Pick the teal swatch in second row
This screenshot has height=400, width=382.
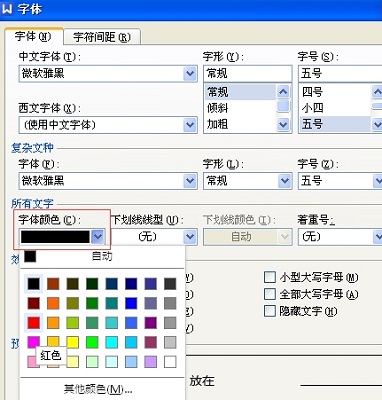(112, 303)
